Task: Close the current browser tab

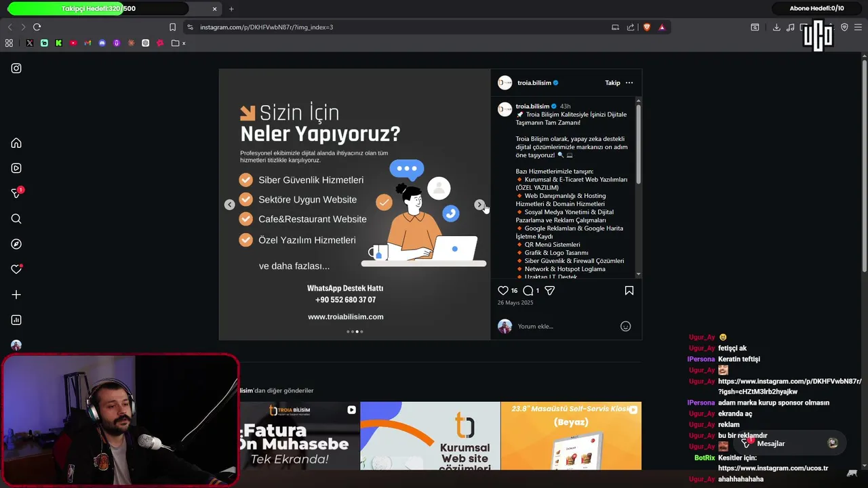Action: pyautogui.click(x=215, y=9)
